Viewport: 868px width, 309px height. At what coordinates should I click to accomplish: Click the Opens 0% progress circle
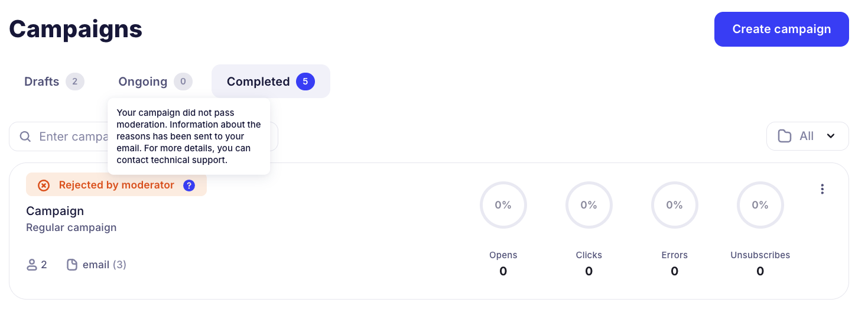(x=503, y=205)
